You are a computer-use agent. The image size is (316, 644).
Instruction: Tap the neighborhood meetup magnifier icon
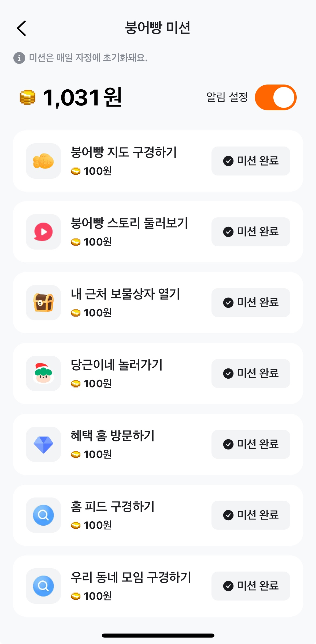pyautogui.click(x=43, y=586)
